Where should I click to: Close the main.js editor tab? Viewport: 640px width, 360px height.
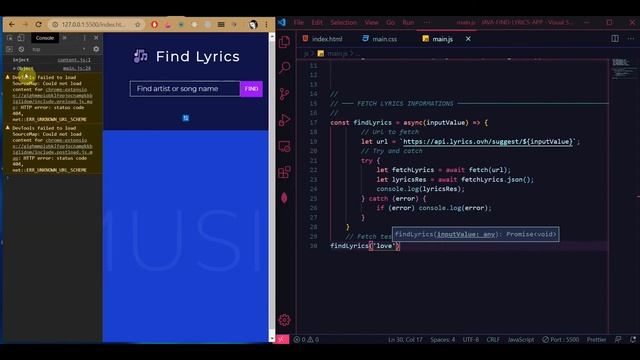[468, 39]
